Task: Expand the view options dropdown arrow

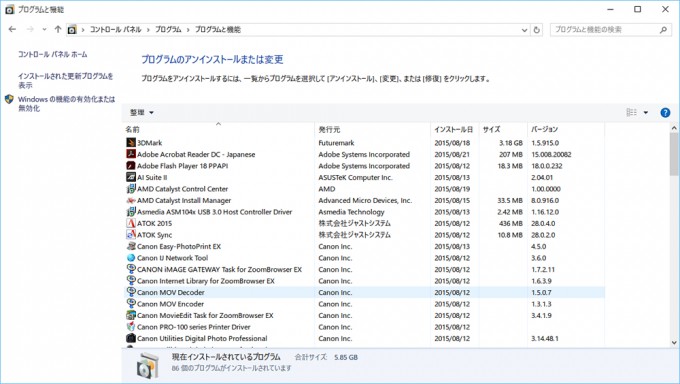Action: 646,112
